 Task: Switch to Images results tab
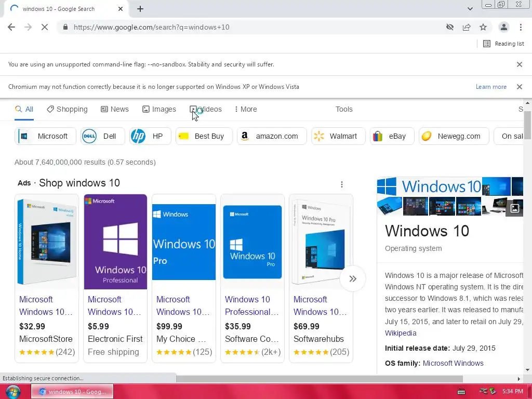[159, 109]
